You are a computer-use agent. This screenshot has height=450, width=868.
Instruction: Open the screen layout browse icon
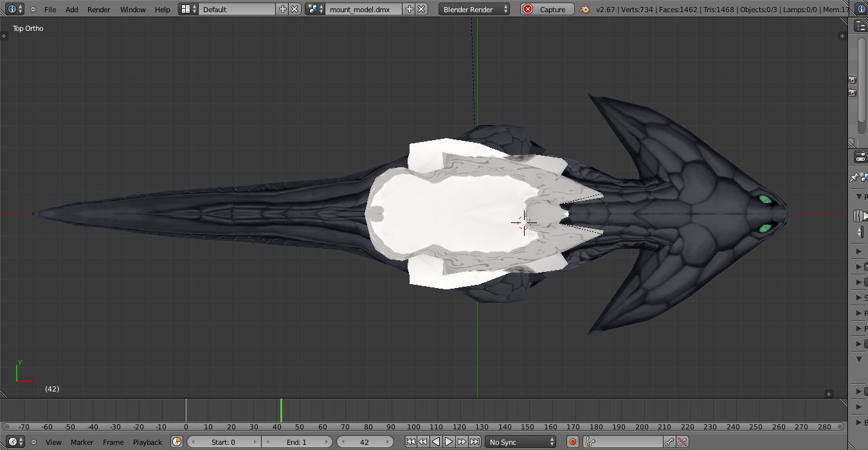[188, 9]
